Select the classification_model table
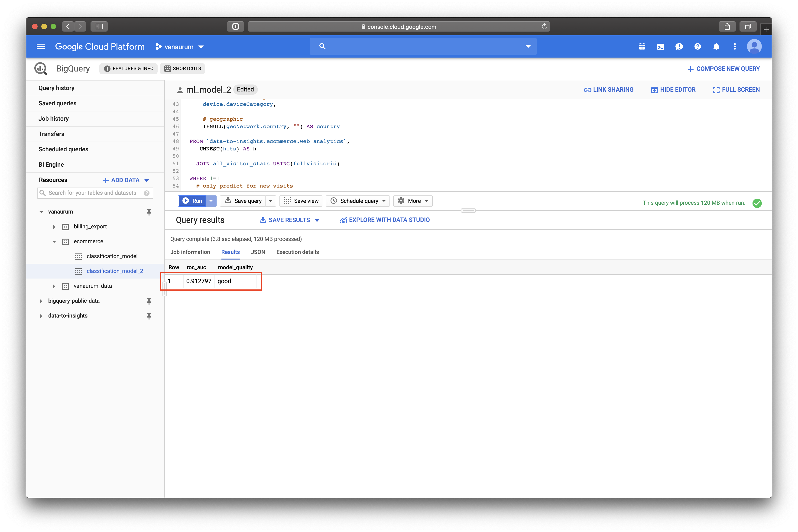 (112, 256)
